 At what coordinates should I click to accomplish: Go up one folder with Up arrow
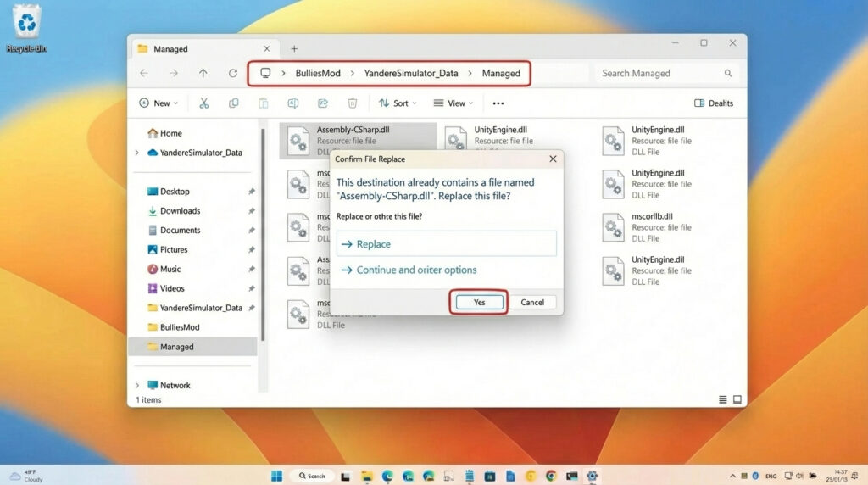pyautogui.click(x=203, y=74)
